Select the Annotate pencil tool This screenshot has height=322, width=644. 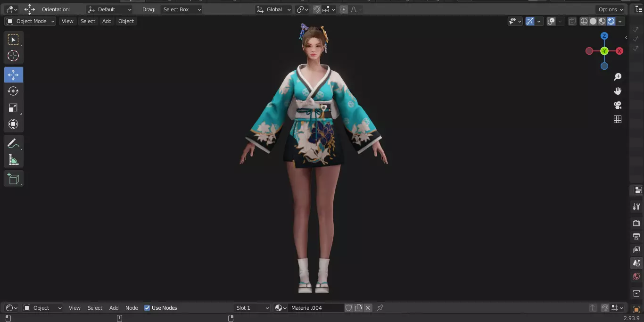click(13, 144)
